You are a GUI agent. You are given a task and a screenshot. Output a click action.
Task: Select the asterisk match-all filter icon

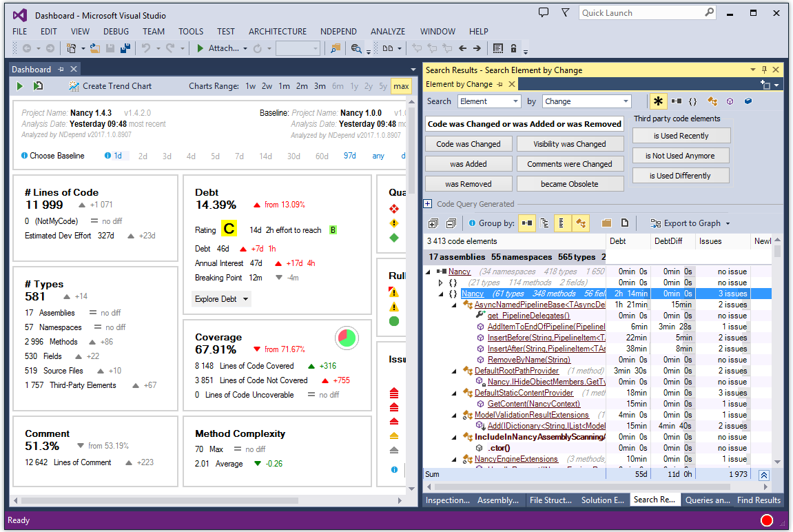click(658, 101)
